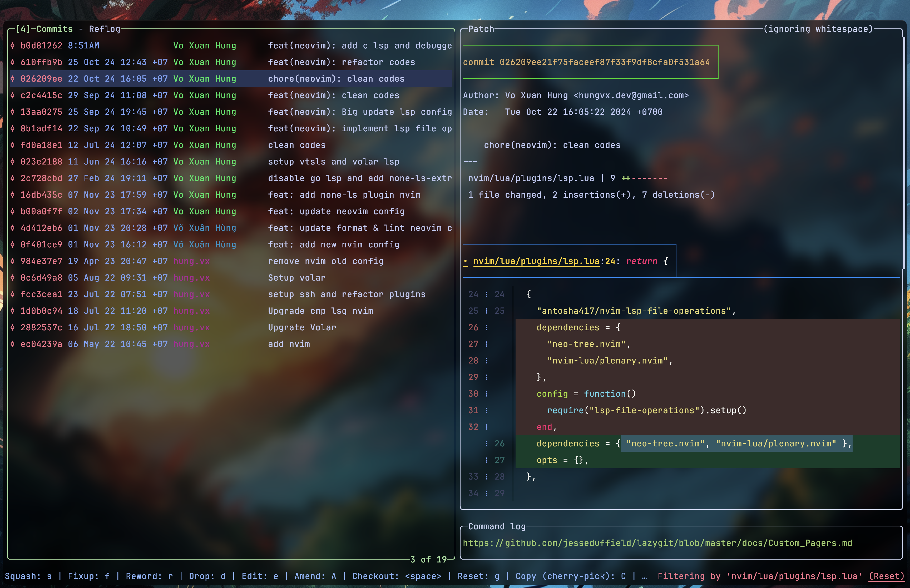Click the Patch panel vertical scrollbar
This screenshot has width=910, height=588.
click(x=903, y=153)
